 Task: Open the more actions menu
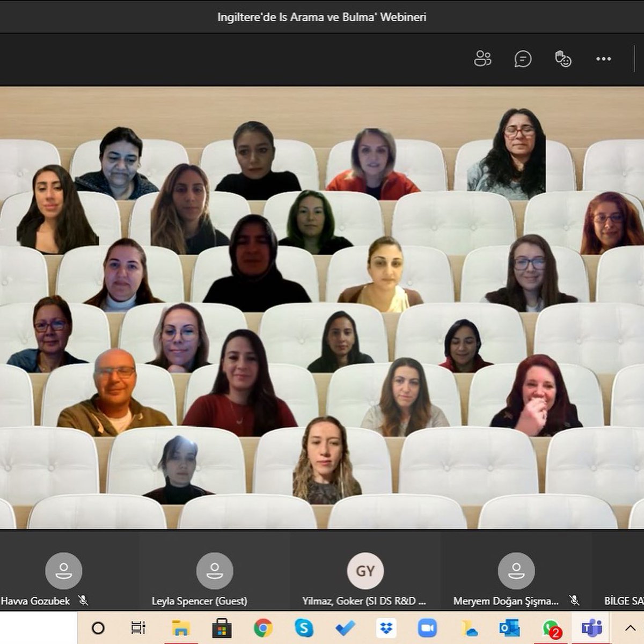603,59
